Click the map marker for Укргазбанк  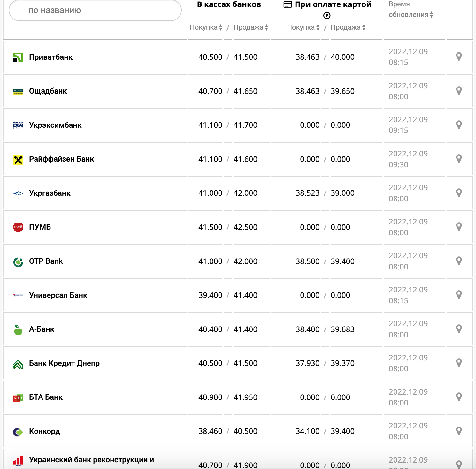pyautogui.click(x=459, y=193)
